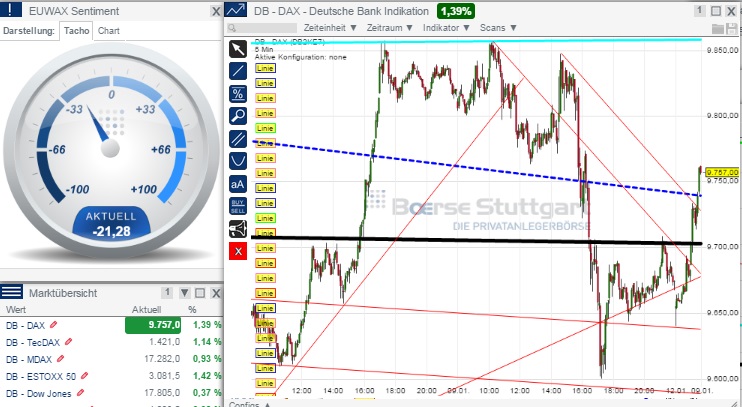Viewport: 742px width, 407px height.
Task: Click the yellow 9.757,00 price label on axis
Action: (722, 172)
